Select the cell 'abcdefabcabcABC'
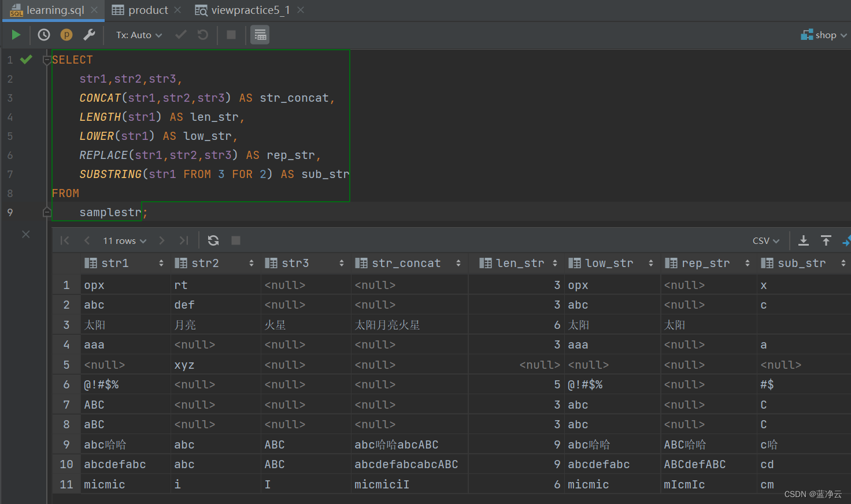851x504 pixels. point(409,464)
